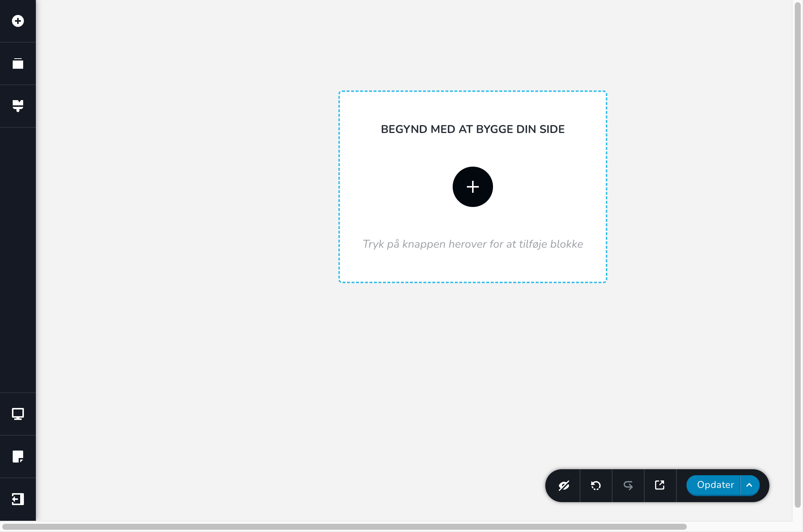The image size is (803, 532).
Task: Exit the builder via sidebar exit icon
Action: click(18, 499)
